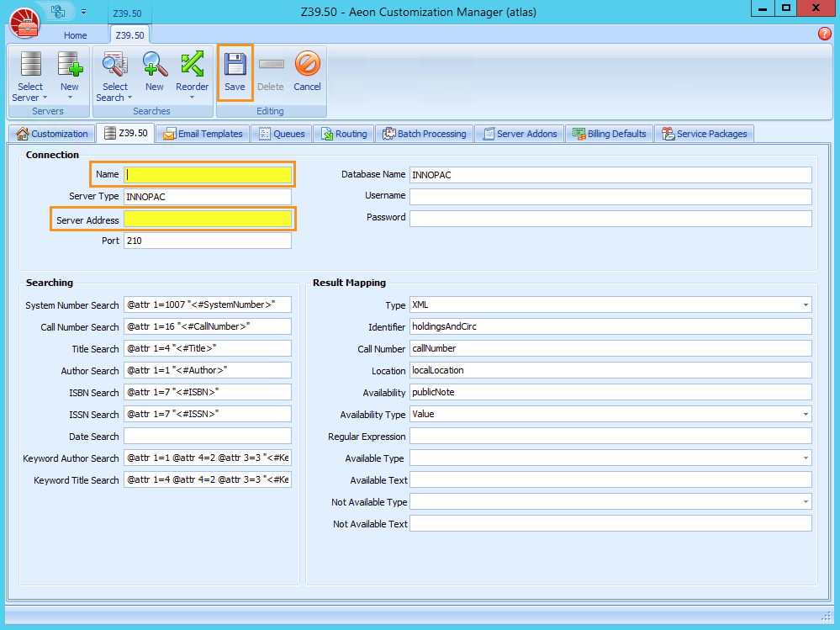Screen dimensions: 840x630
Task: Expand the quick access toolbar customize chevron
Action: pos(82,11)
